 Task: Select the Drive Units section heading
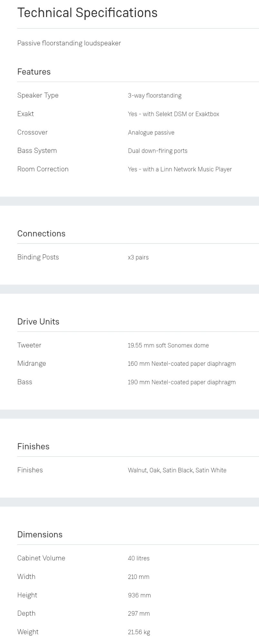(38, 322)
